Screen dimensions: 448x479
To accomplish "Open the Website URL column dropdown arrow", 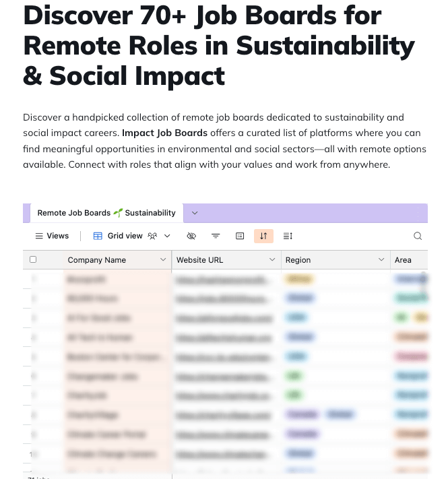I will tap(272, 259).
